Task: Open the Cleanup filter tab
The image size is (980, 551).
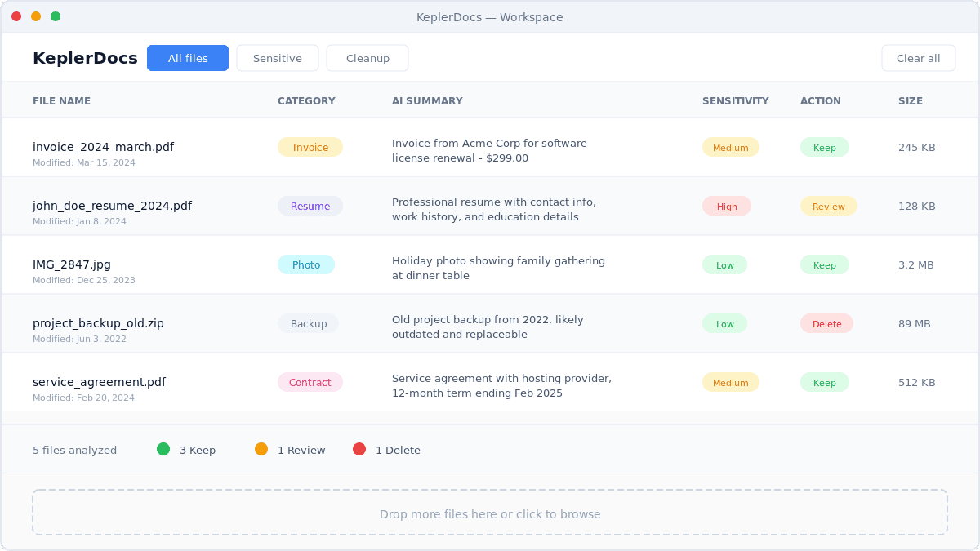Action: point(367,58)
